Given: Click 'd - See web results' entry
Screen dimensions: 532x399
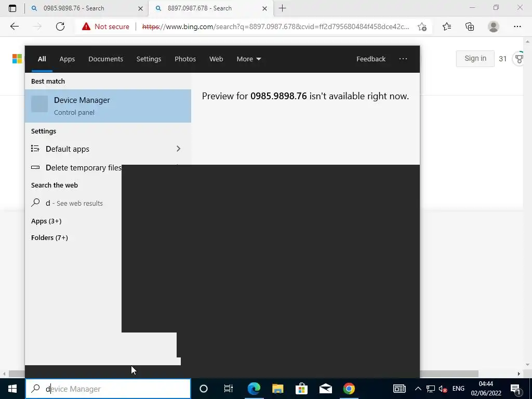Looking at the screenshot, I should (x=73, y=203).
